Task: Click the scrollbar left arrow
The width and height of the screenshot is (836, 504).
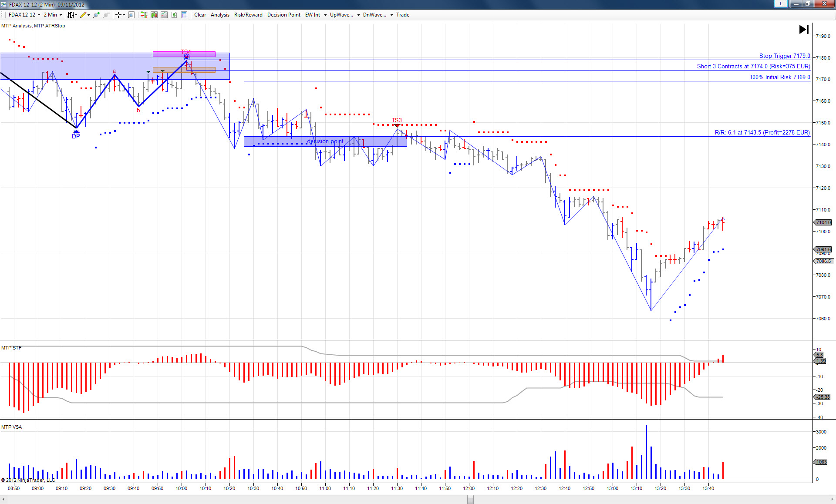Action: pos(4,500)
